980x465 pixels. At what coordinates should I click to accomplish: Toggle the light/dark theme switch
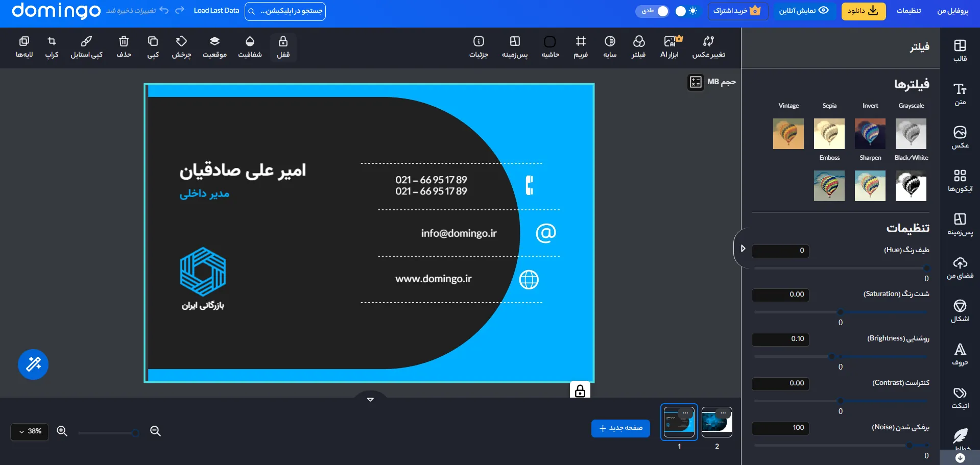coord(686,11)
